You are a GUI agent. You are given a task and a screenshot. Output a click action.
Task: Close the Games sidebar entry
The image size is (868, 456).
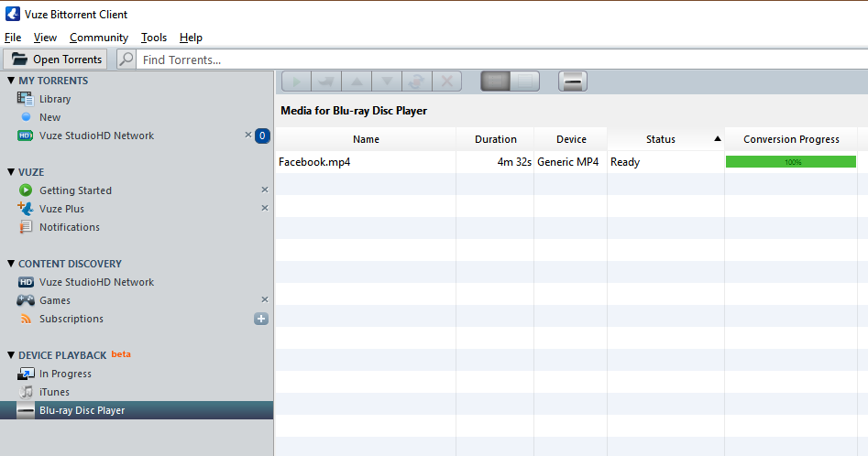pyautogui.click(x=265, y=299)
